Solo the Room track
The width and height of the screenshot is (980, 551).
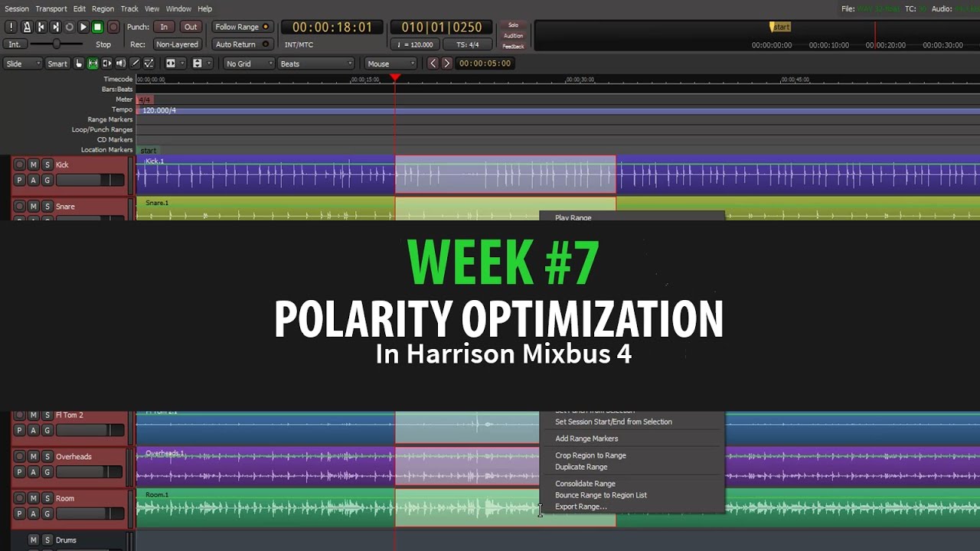47,498
